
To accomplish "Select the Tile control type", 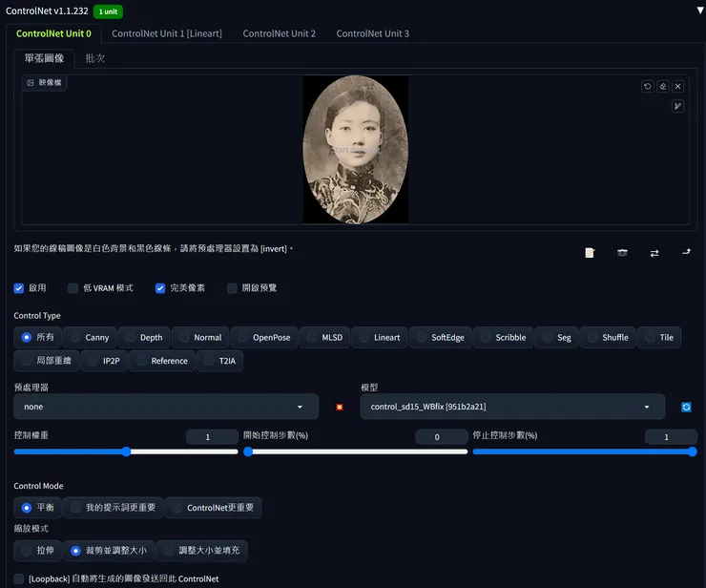I will [x=659, y=338].
